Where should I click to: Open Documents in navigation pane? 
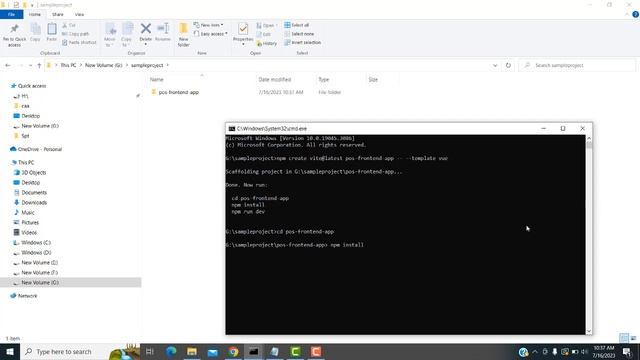[34, 193]
